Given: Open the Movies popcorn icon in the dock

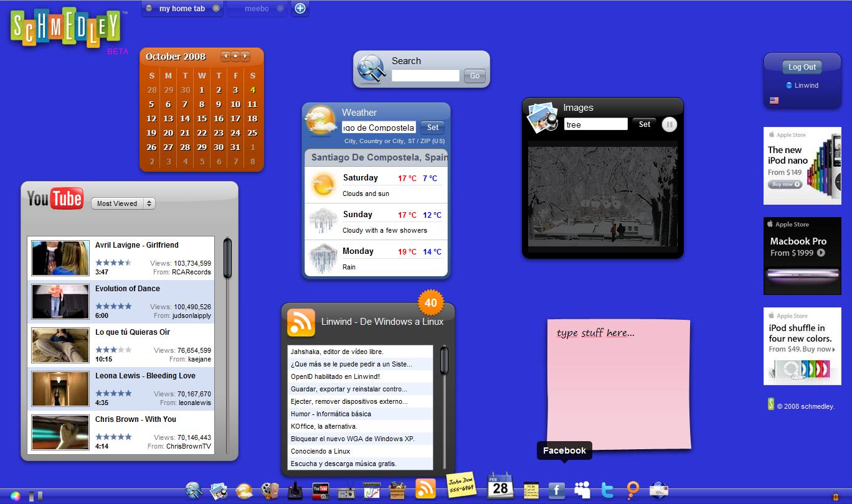Looking at the screenshot, I should (x=270, y=490).
